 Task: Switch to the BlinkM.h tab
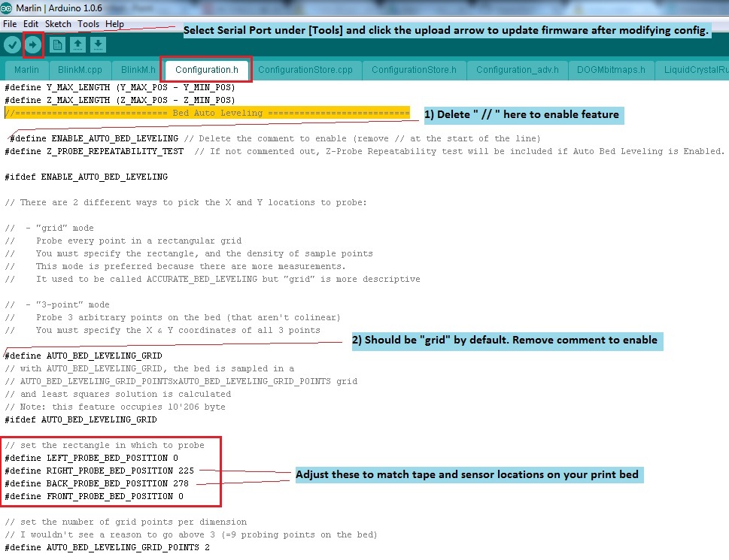[138, 70]
